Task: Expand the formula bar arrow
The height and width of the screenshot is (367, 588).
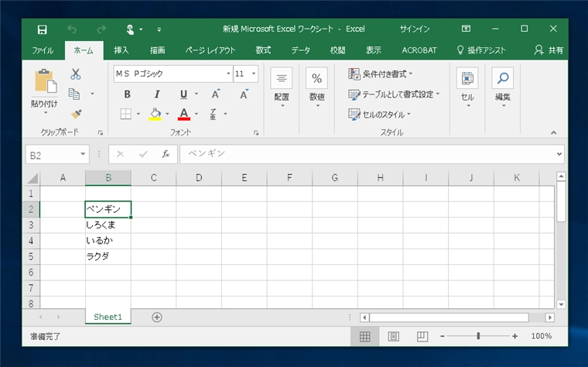Action: [559, 154]
